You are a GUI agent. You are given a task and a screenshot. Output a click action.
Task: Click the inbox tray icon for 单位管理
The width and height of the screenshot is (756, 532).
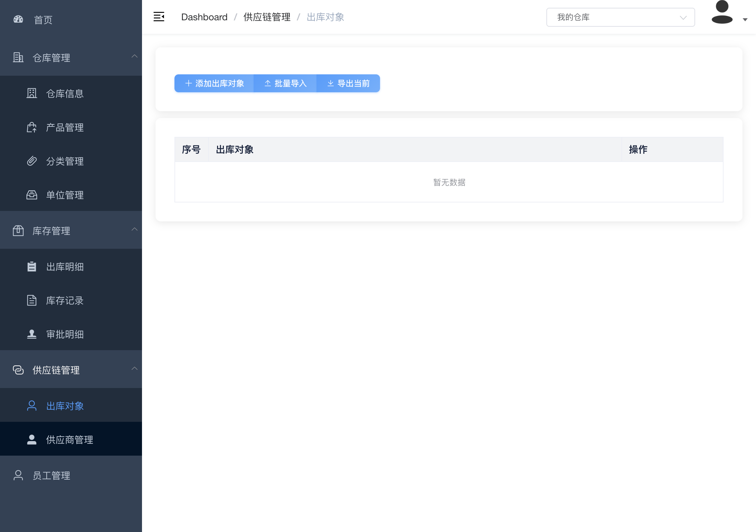(32, 195)
